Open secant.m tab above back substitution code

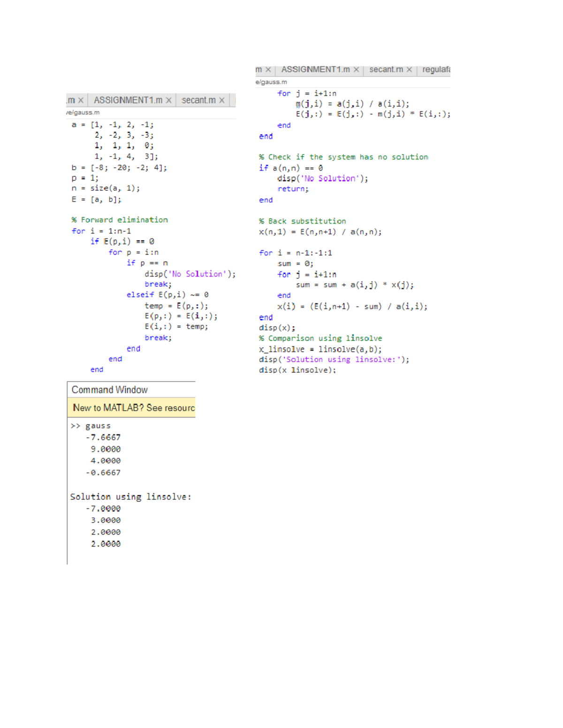[386, 69]
